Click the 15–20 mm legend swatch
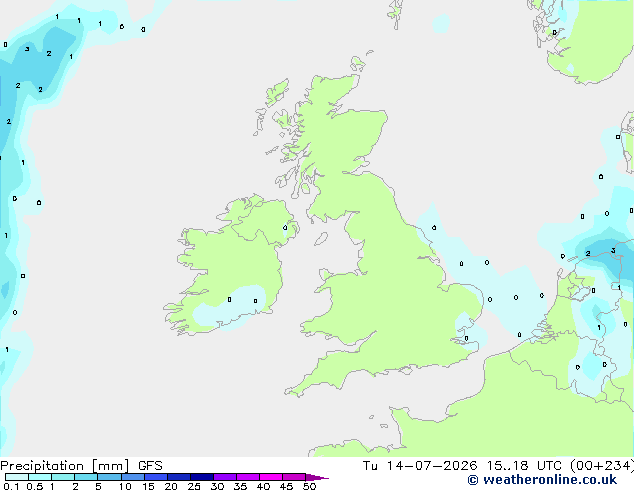Image resolution: width=634 pixels, height=490 pixels. click(x=156, y=477)
